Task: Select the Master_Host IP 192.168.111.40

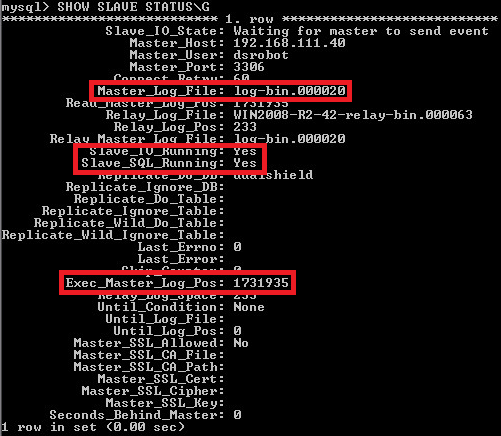Action: [289, 43]
